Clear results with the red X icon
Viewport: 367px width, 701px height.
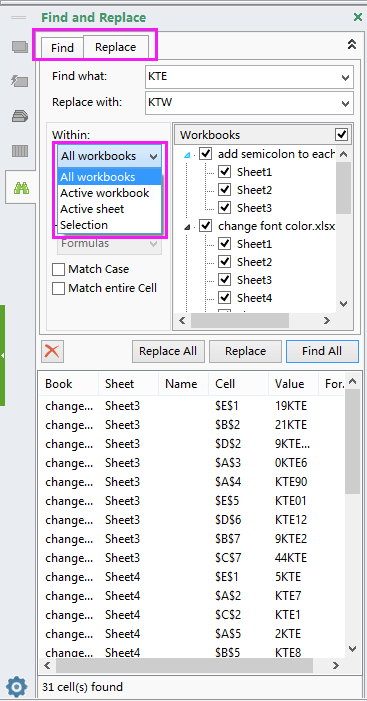click(x=52, y=351)
